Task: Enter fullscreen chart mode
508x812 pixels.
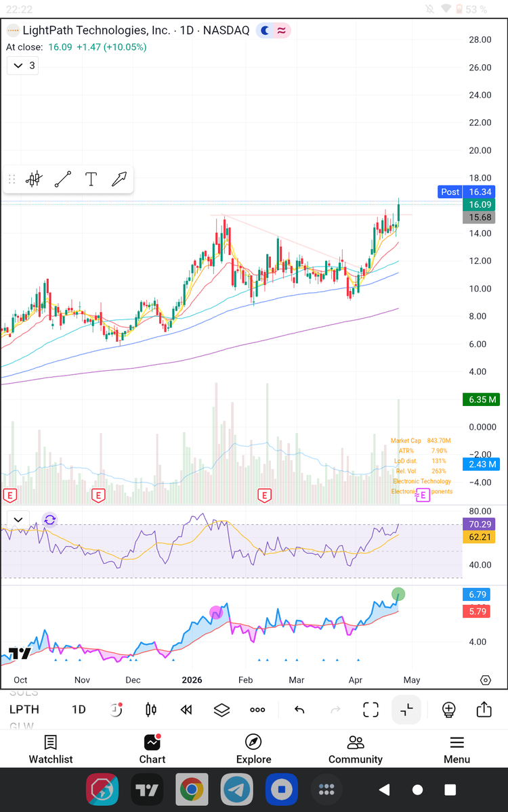Action: click(371, 709)
